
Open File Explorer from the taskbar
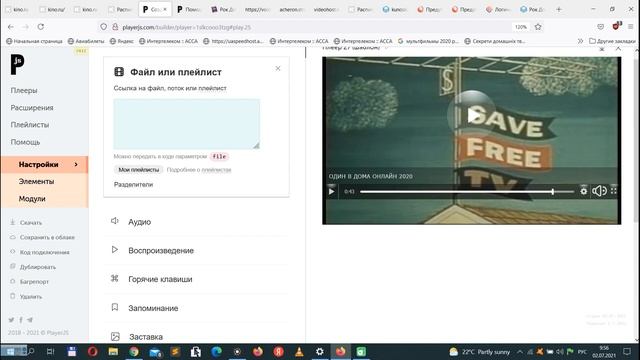(113, 351)
